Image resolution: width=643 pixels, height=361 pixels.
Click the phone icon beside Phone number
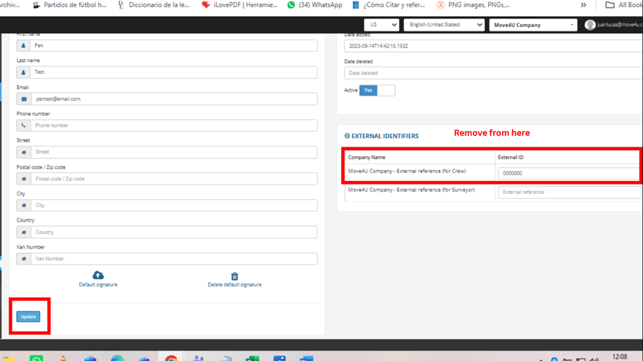click(23, 126)
